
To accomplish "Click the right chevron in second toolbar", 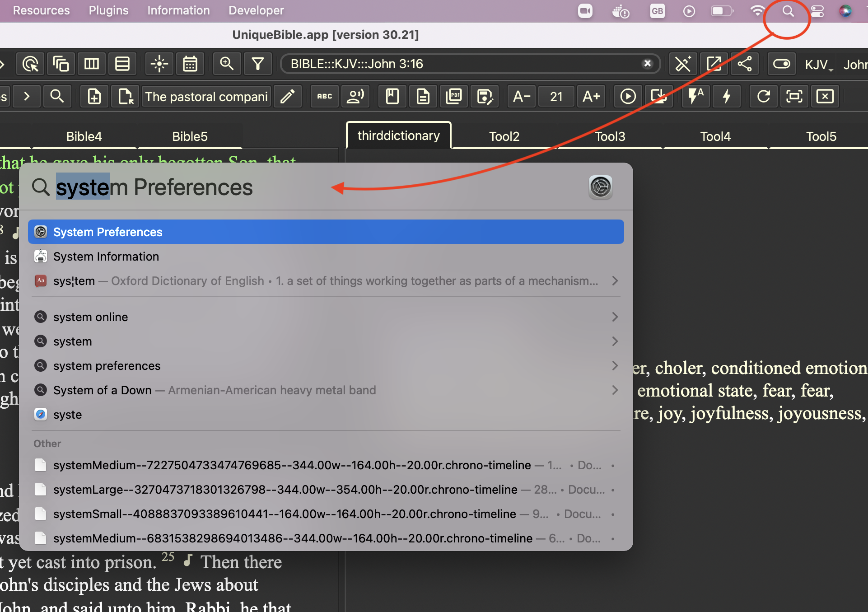I will point(27,96).
